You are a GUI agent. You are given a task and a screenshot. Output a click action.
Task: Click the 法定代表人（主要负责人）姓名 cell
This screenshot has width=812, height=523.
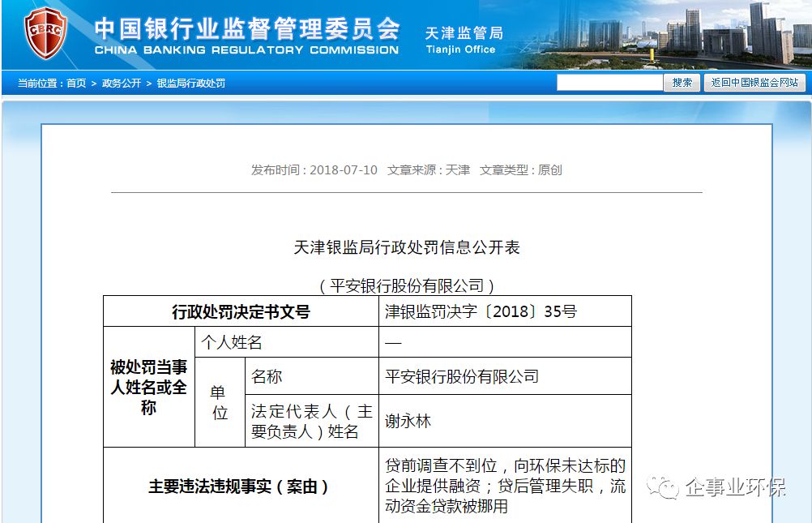312,421
